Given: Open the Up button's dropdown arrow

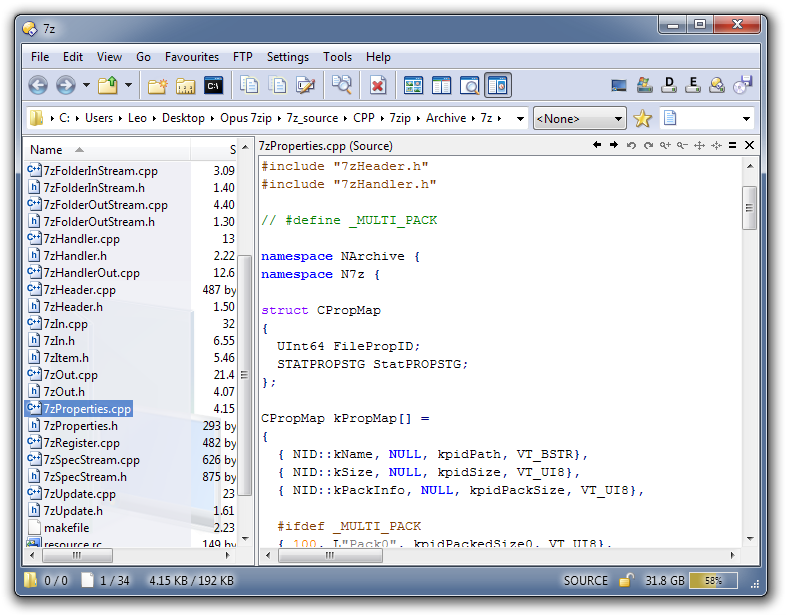Looking at the screenshot, I should click(x=128, y=85).
